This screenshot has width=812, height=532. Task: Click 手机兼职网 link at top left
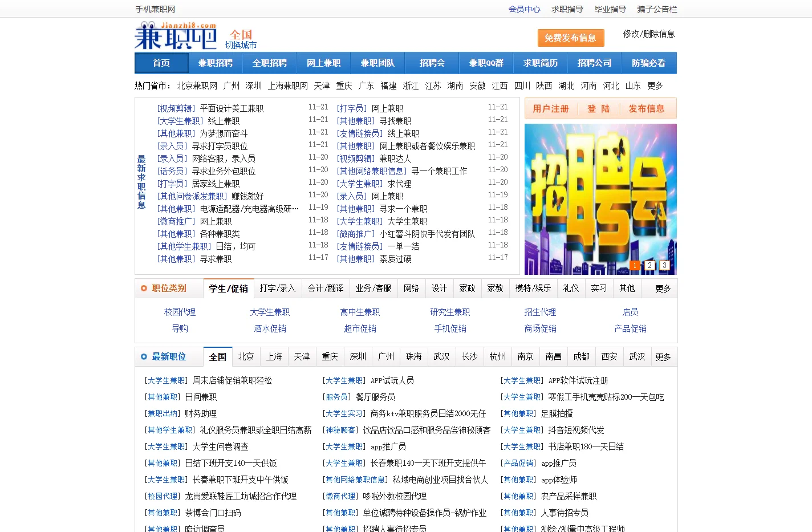click(x=155, y=9)
